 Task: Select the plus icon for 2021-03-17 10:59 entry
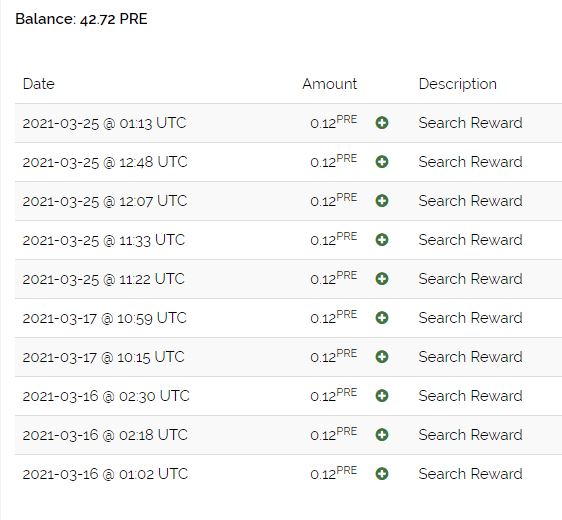[x=382, y=318]
